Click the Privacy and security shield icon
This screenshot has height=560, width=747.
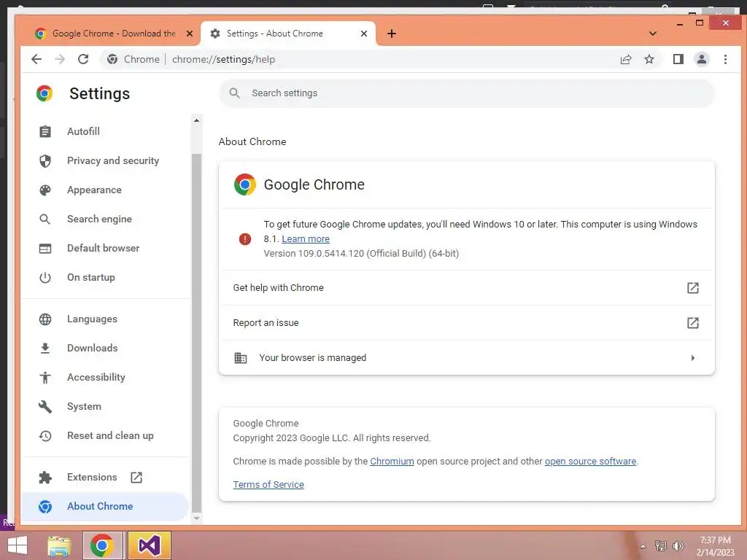(x=45, y=161)
